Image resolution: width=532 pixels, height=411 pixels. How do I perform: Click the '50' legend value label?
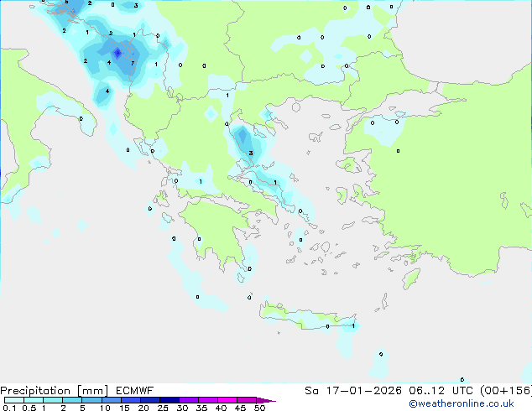tap(259, 408)
